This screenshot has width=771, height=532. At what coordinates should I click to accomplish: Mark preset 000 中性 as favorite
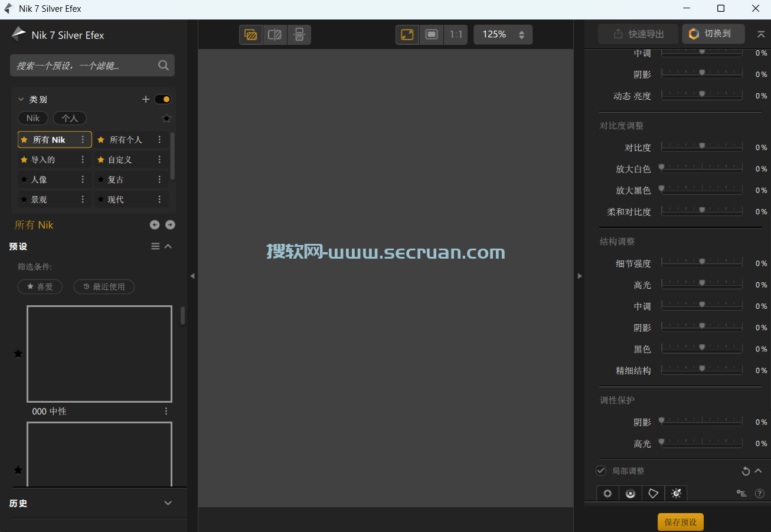[x=18, y=354]
